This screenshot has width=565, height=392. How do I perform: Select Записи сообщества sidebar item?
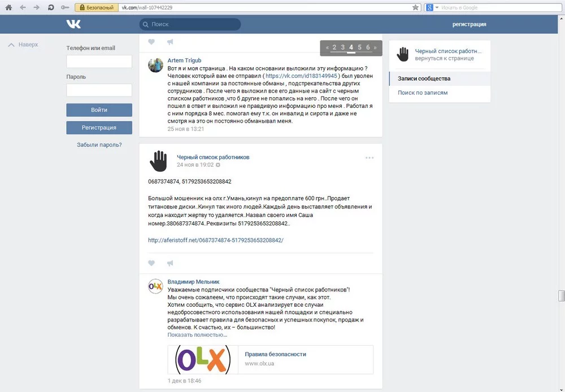(440, 79)
